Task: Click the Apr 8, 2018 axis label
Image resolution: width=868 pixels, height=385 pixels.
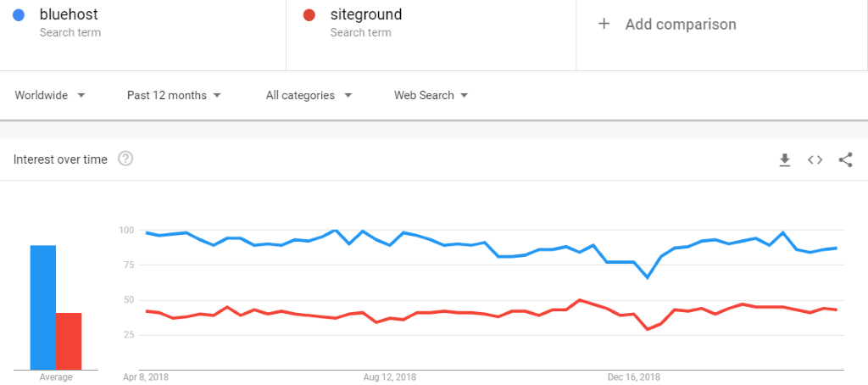Action: (x=146, y=378)
